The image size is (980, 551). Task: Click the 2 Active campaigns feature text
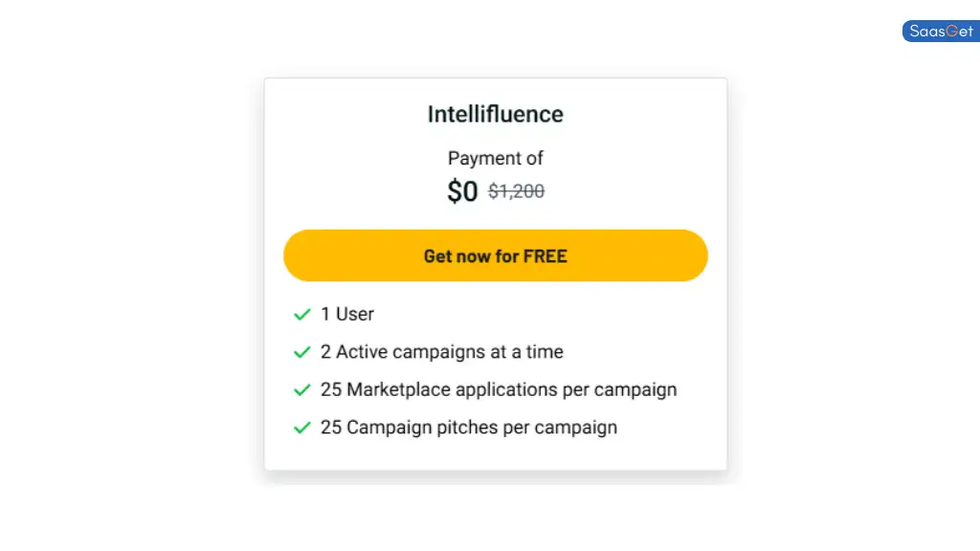(442, 352)
